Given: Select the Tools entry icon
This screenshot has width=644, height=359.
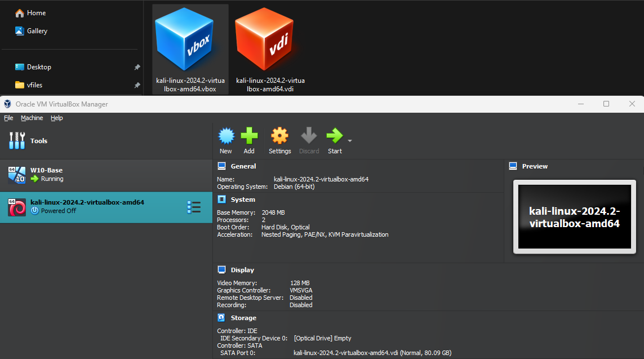Looking at the screenshot, I should point(17,140).
